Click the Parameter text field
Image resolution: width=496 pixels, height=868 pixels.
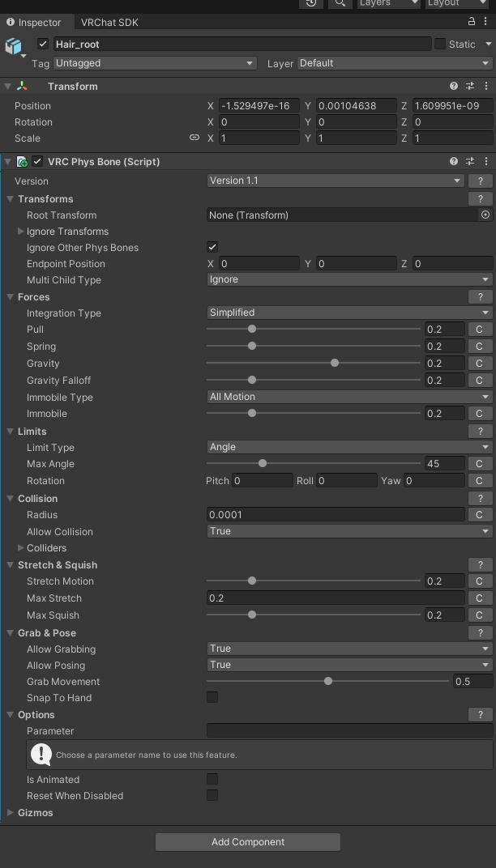[349, 730]
